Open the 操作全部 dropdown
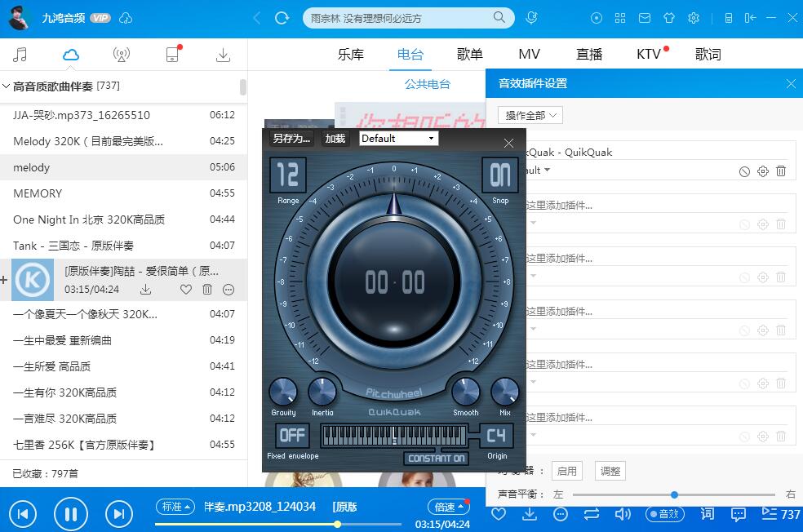803x532 pixels. tap(530, 115)
